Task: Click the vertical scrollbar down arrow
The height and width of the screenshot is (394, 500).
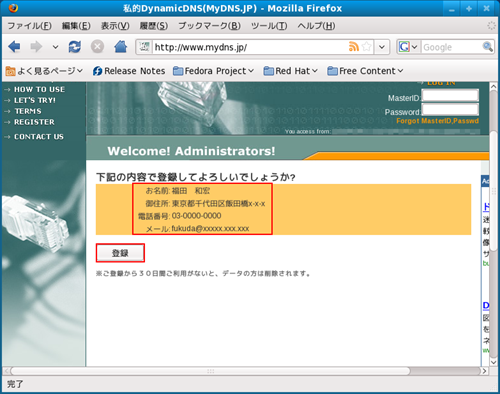Action: (494, 362)
